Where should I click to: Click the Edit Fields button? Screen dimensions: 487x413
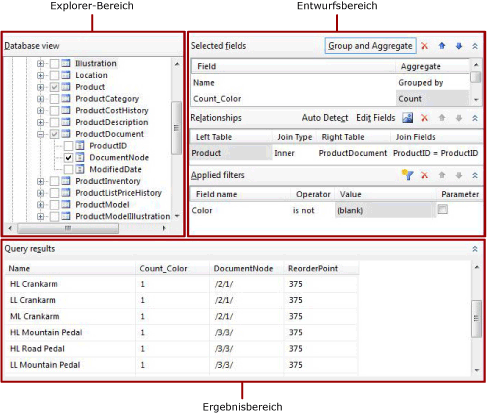[376, 118]
